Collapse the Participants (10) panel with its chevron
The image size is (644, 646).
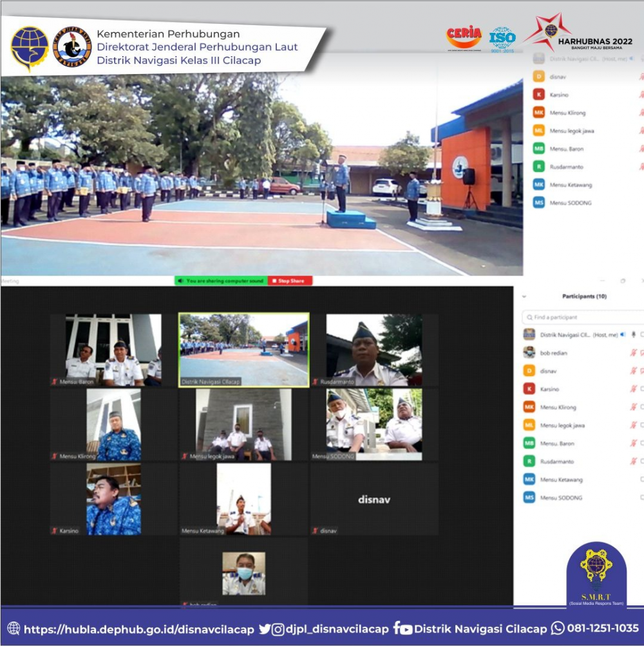524,296
